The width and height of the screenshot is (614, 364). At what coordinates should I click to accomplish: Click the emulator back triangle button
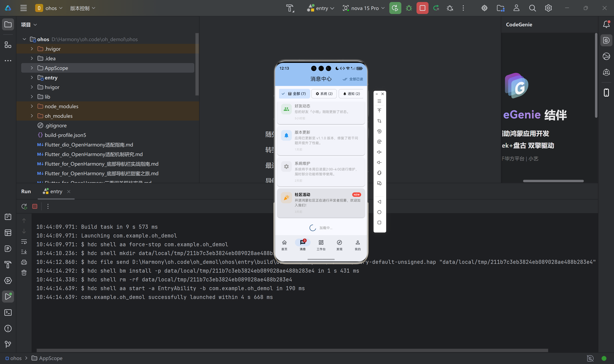[379, 202]
